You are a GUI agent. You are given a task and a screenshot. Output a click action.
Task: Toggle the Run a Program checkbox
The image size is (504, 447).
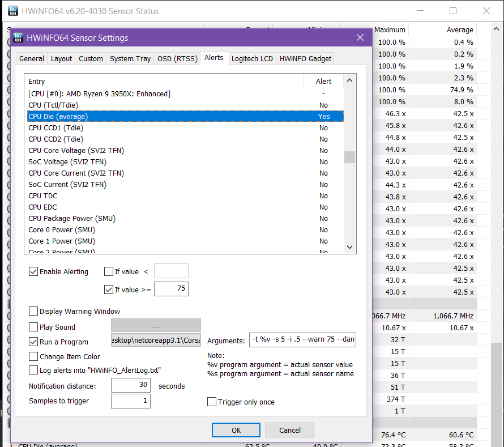pyautogui.click(x=33, y=342)
